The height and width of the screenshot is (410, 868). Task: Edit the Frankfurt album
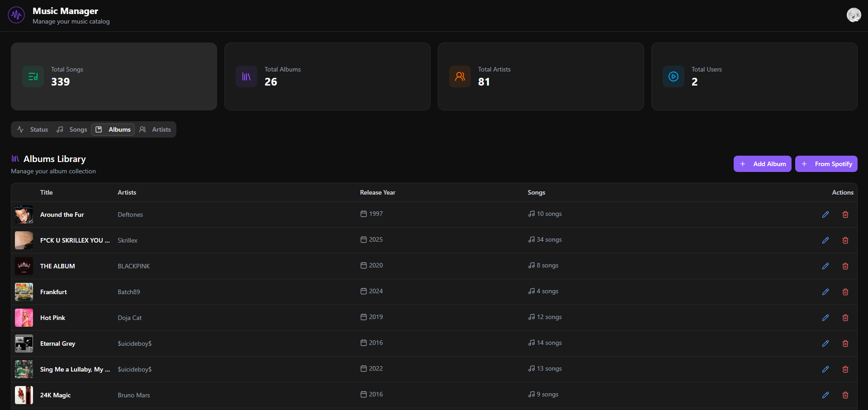pyautogui.click(x=825, y=292)
